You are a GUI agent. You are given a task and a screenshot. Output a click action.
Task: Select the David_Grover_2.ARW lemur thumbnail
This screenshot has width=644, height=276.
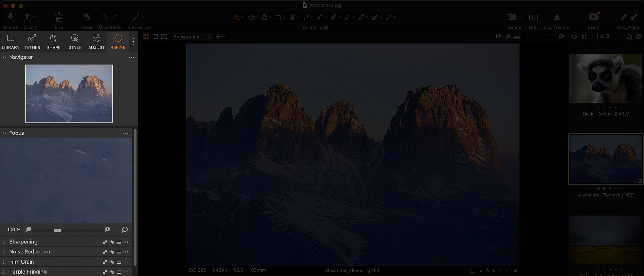click(x=606, y=78)
